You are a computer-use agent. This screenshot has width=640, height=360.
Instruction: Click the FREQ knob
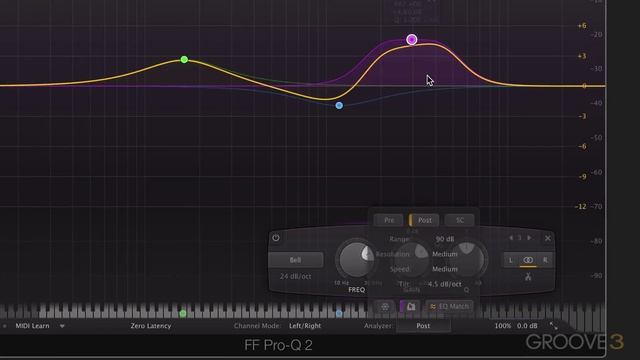point(356,260)
